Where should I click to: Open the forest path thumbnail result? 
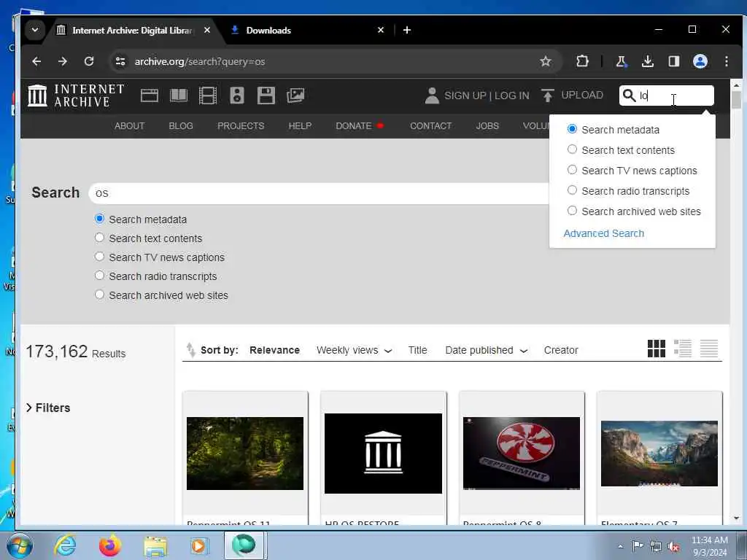pyautogui.click(x=245, y=453)
